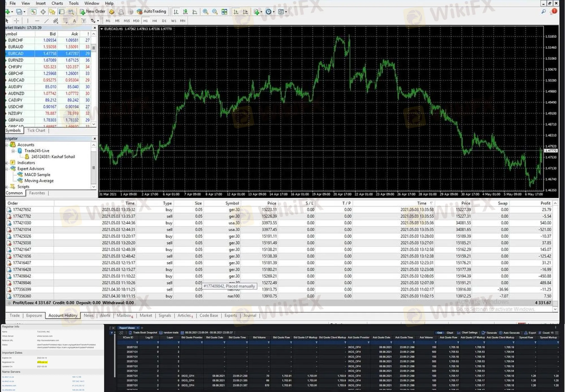Click the search magnifier at top right
Viewport: 565px width, 392px height.
coord(543,12)
